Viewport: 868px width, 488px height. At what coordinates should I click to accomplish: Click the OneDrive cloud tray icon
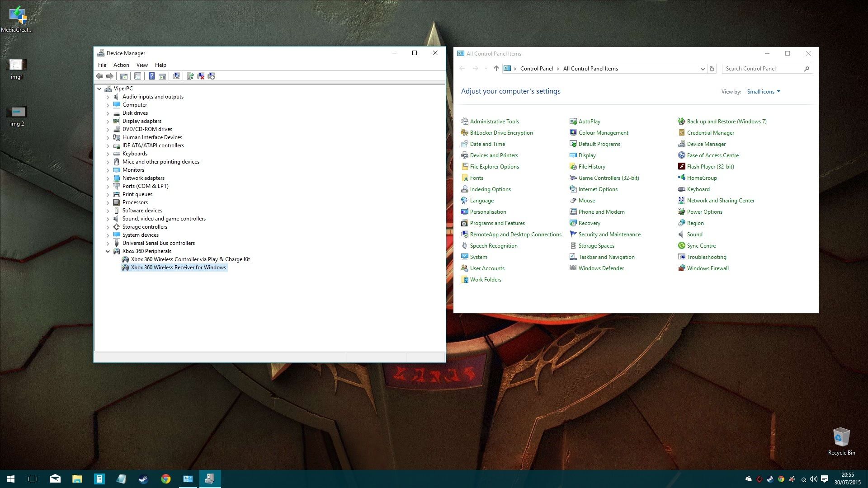point(749,479)
